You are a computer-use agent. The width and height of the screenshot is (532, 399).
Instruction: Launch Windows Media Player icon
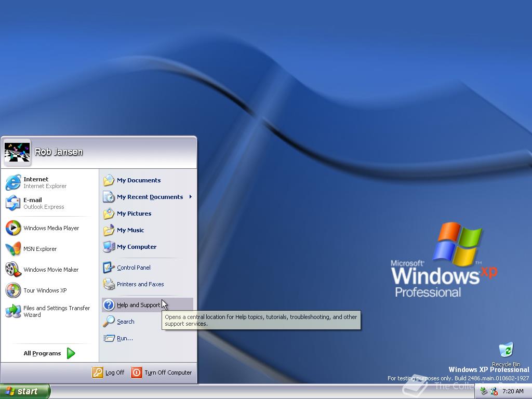coord(13,228)
